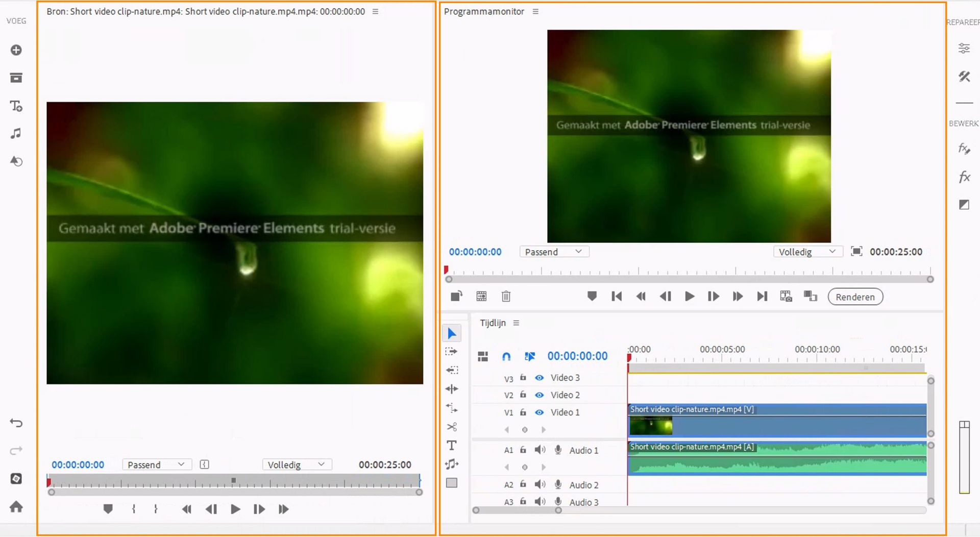Screen dimensions: 980x537
Task: Set In point in Source monitor
Action: click(x=133, y=509)
